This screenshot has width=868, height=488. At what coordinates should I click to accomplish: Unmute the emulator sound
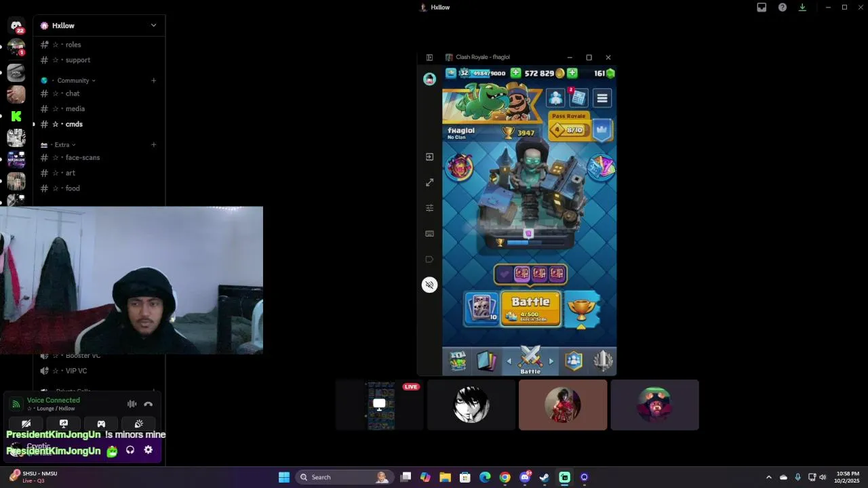429,285
